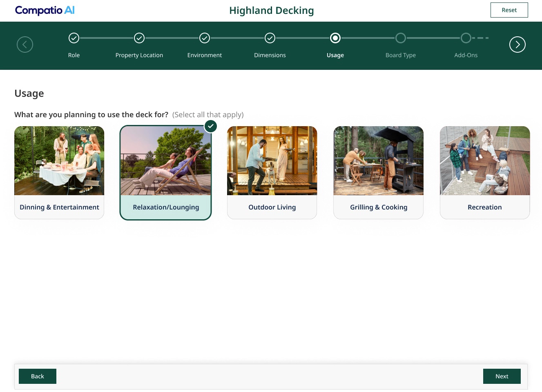
Task: Click the "Select all that apply" hint
Action: (x=208, y=115)
